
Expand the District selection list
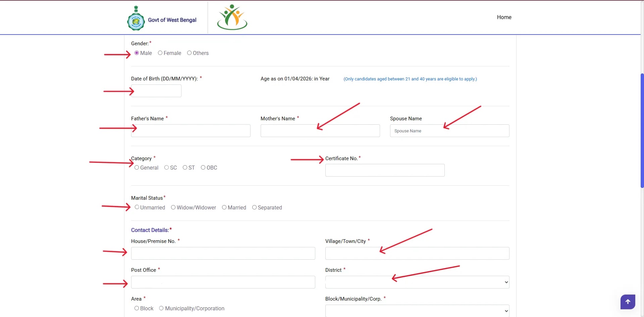(417, 282)
